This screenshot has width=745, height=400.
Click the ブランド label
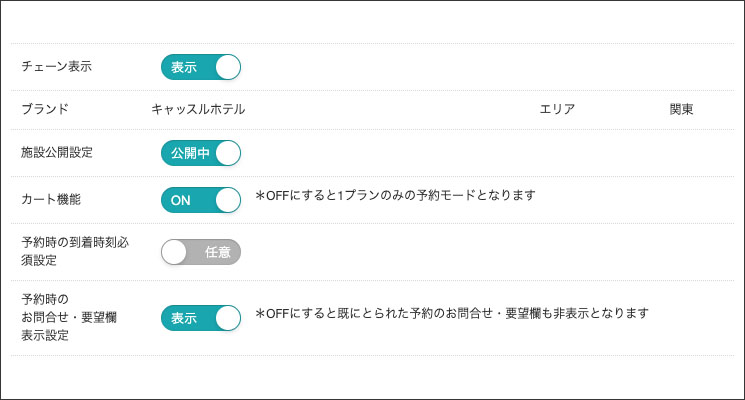[x=45, y=109]
